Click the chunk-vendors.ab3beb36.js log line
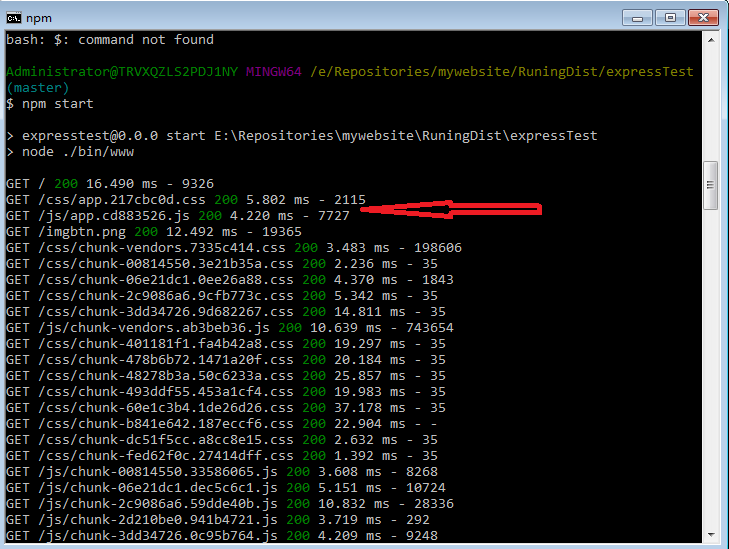 230,328
